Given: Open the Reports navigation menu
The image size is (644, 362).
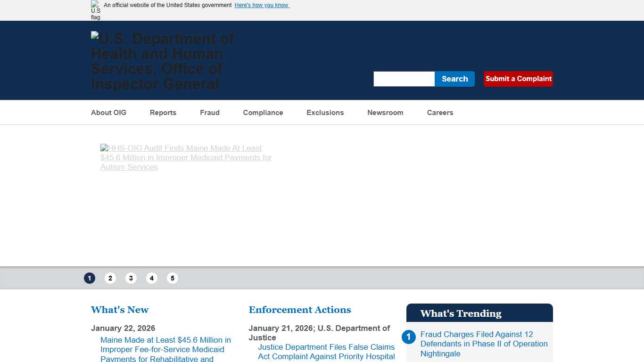Looking at the screenshot, I should [x=163, y=113].
